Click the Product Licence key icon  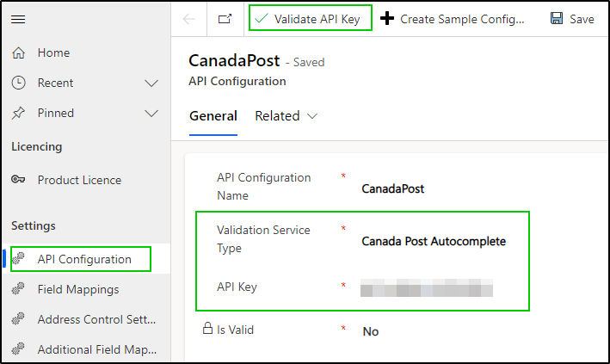click(x=18, y=180)
